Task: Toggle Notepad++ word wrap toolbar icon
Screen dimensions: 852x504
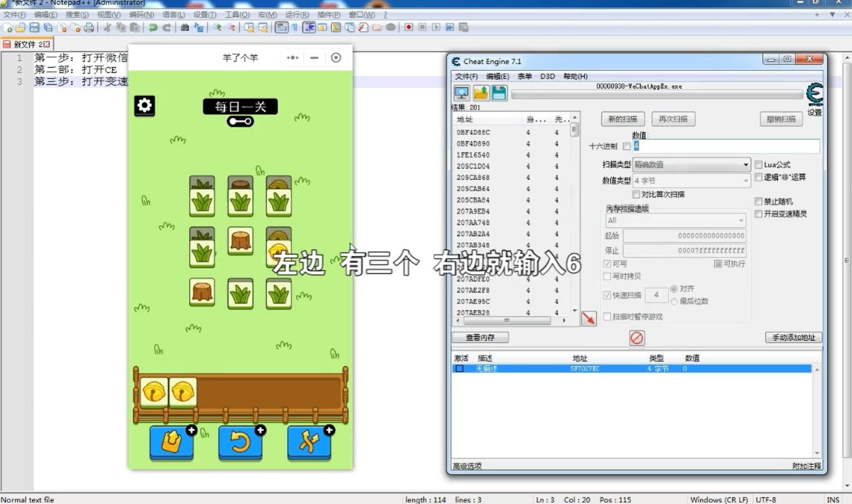Action: (281, 28)
